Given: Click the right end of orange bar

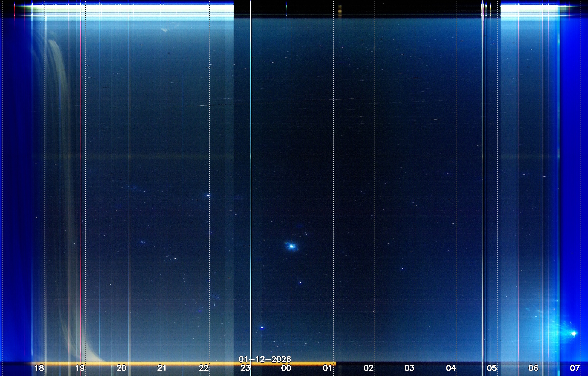Looking at the screenshot, I should coord(335,363).
